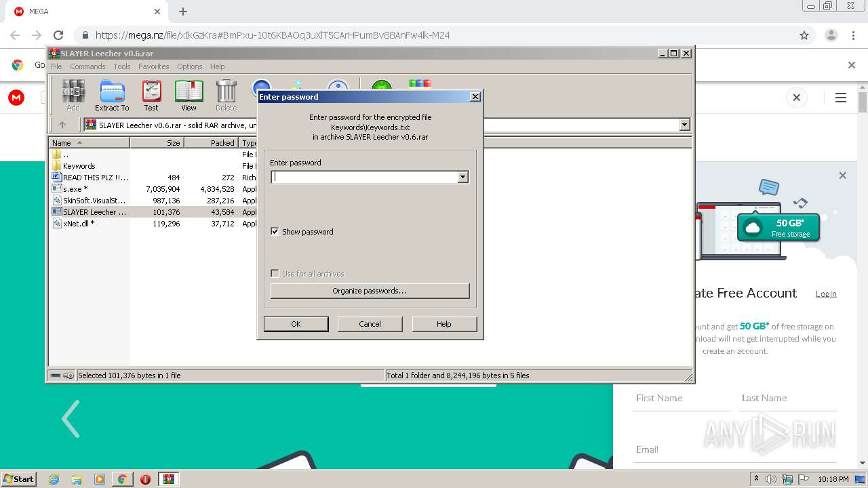Click Cancel in the password dialog

click(370, 324)
